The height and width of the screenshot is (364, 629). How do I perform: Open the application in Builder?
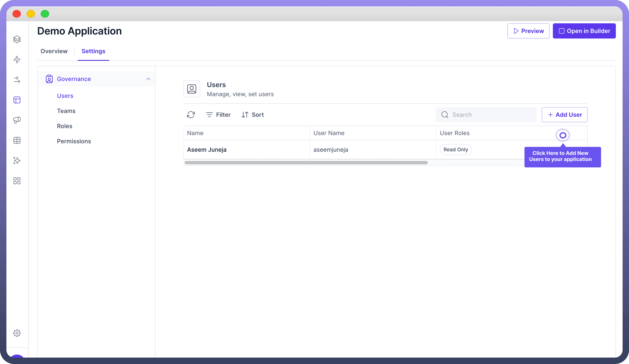(x=584, y=31)
